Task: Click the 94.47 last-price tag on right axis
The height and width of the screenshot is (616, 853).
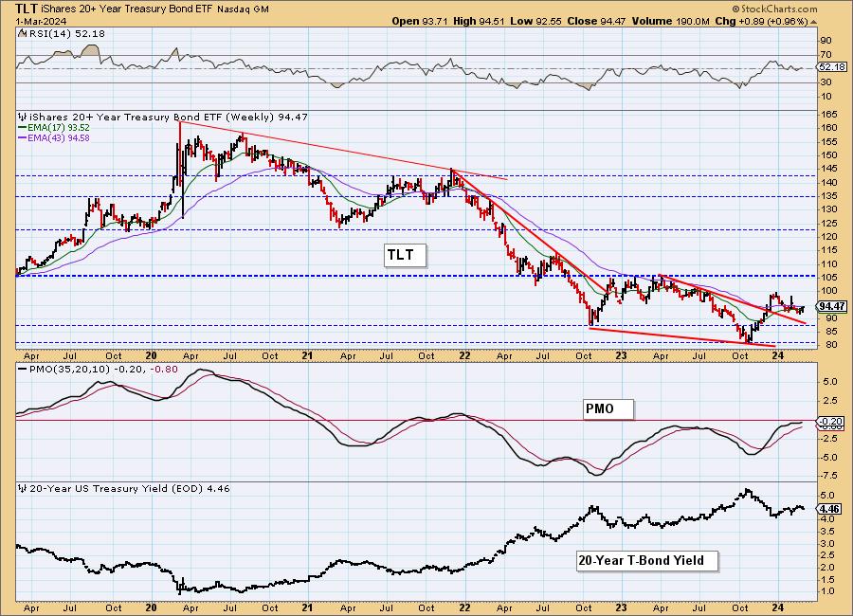Action: (832, 306)
